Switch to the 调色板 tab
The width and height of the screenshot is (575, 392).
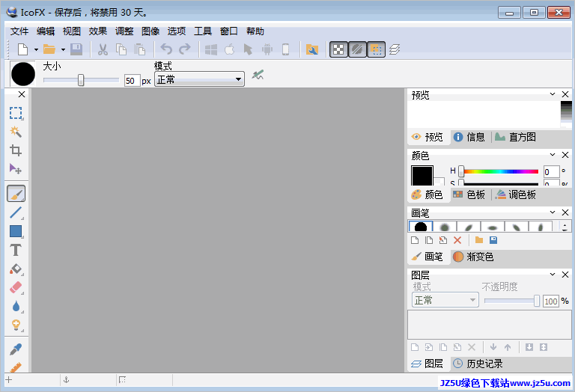pyautogui.click(x=516, y=195)
